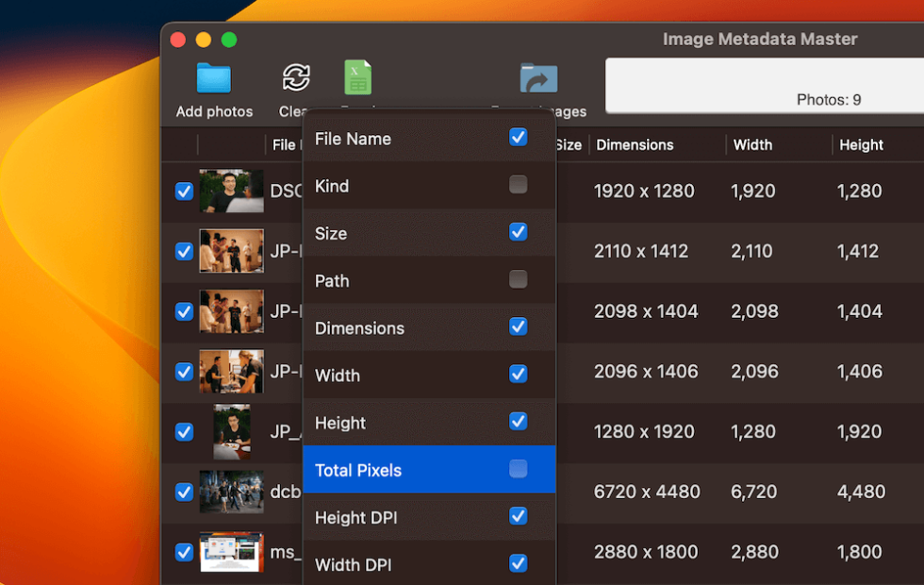The height and width of the screenshot is (585, 924).
Task: Toggle the Height DPI checkbox
Action: (518, 516)
